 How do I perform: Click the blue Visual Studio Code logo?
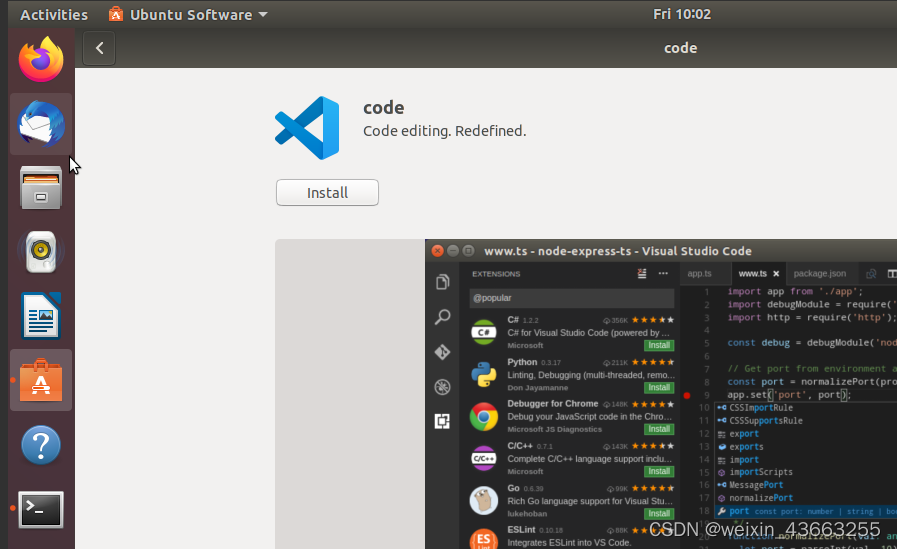click(307, 128)
